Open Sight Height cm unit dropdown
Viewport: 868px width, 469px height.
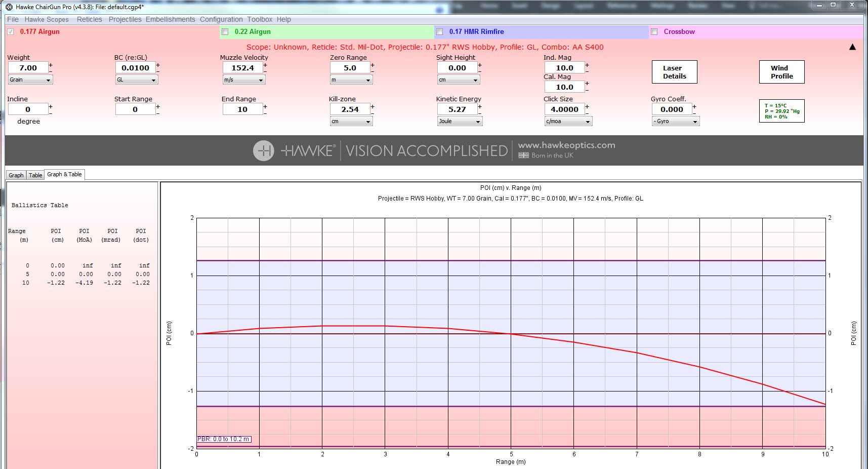pyautogui.click(x=459, y=80)
